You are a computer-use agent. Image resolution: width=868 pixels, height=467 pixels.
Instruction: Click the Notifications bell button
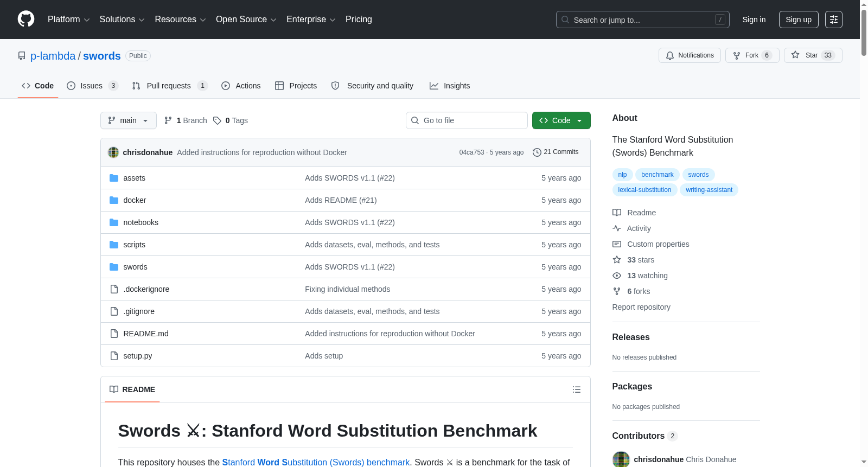690,55
